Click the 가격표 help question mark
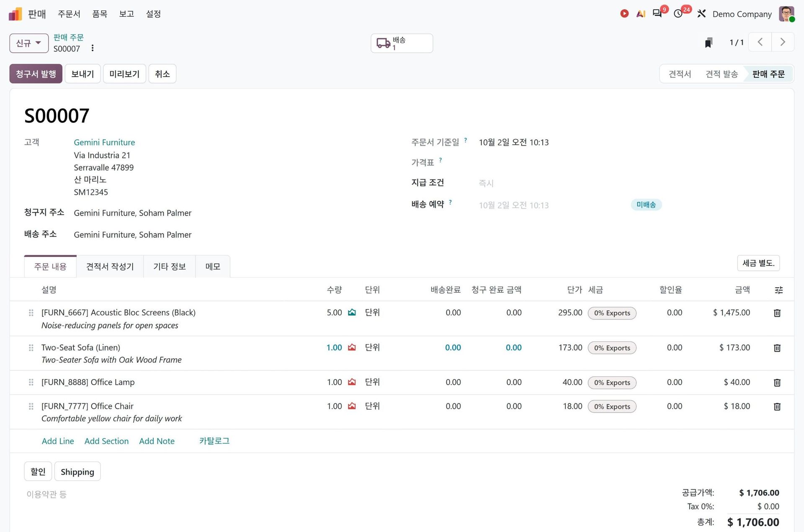Viewport: 804px width, 532px height. click(x=440, y=160)
